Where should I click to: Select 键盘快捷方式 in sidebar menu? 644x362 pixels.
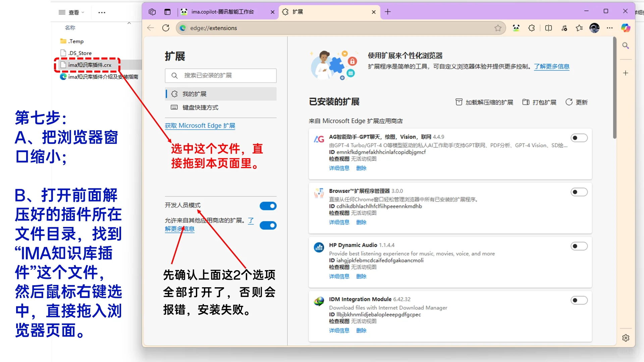click(x=200, y=108)
